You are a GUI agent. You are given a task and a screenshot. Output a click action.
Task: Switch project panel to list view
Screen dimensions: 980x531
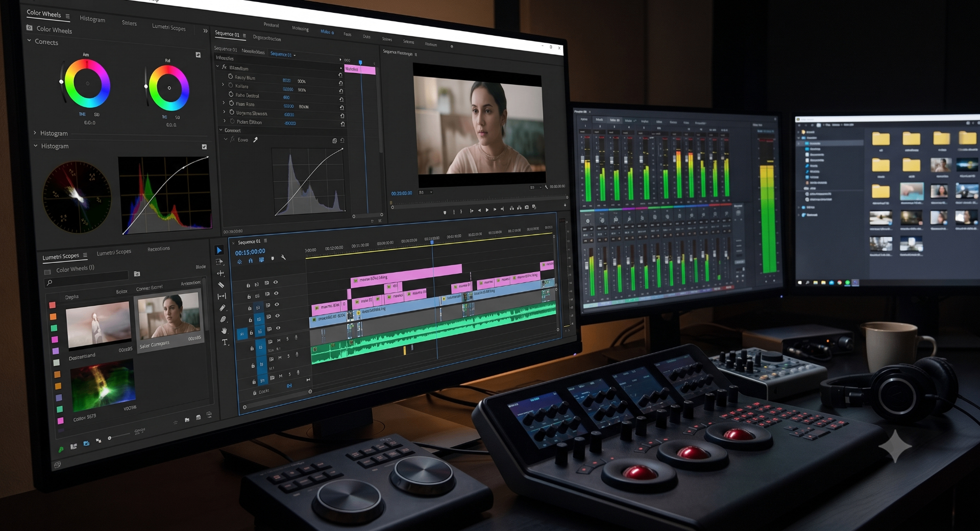[x=73, y=446]
